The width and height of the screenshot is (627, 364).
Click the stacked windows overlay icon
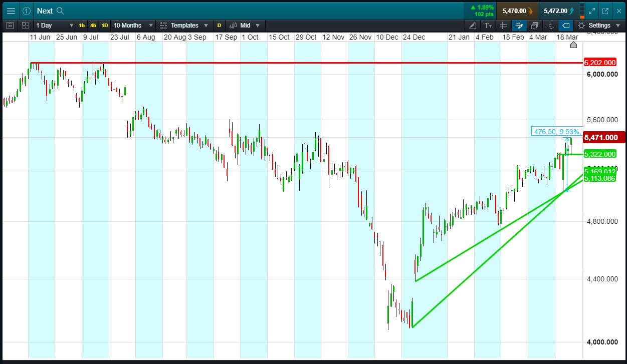(535, 25)
